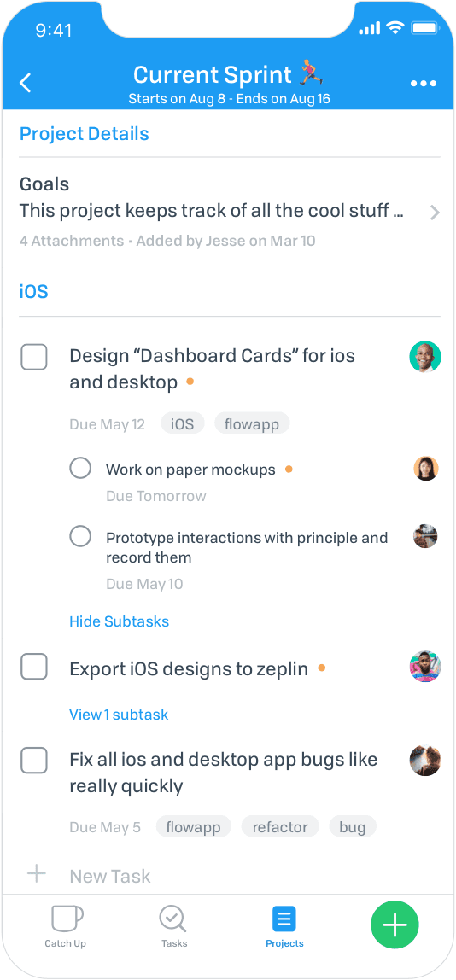The width and height of the screenshot is (456, 980).
Task: Tap avatar on Fix all ios bugs task
Action: point(425,760)
